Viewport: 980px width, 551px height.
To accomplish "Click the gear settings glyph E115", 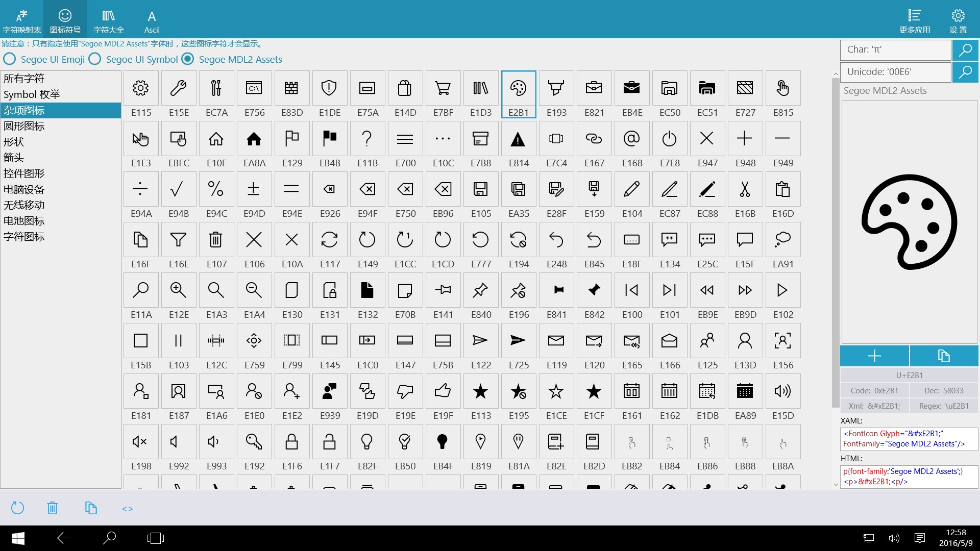I will click(141, 88).
